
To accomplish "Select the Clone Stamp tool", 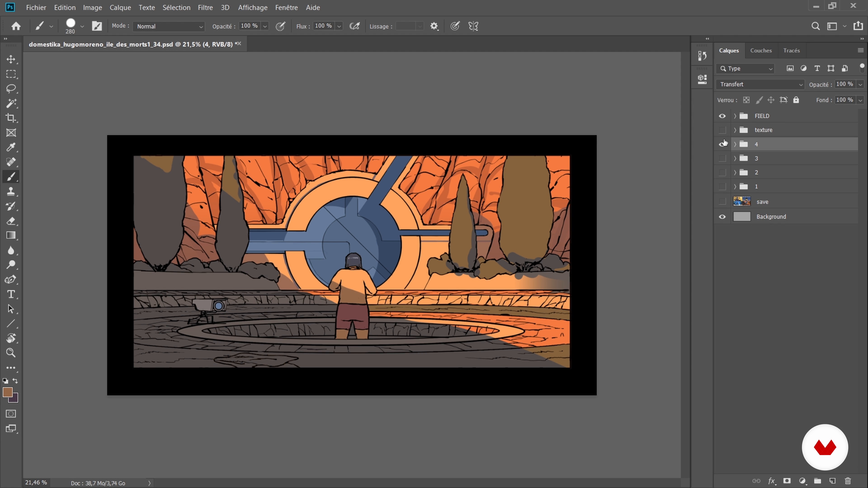I will 11,191.
